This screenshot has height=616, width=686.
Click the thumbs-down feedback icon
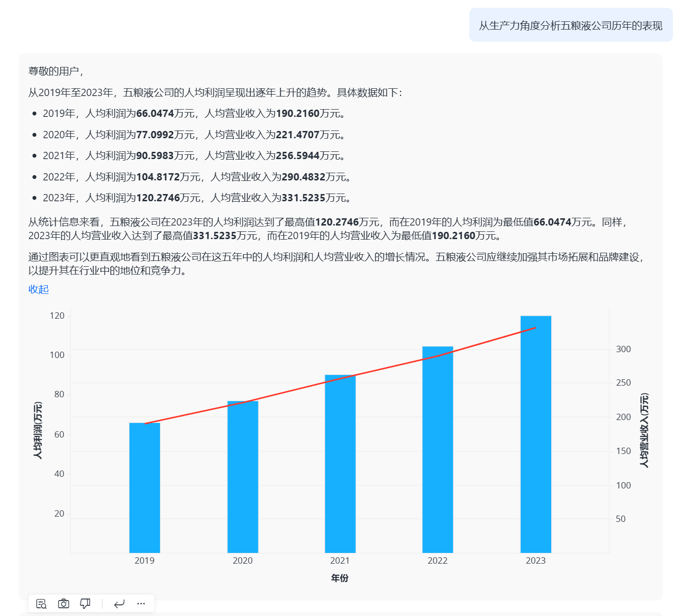(85, 604)
